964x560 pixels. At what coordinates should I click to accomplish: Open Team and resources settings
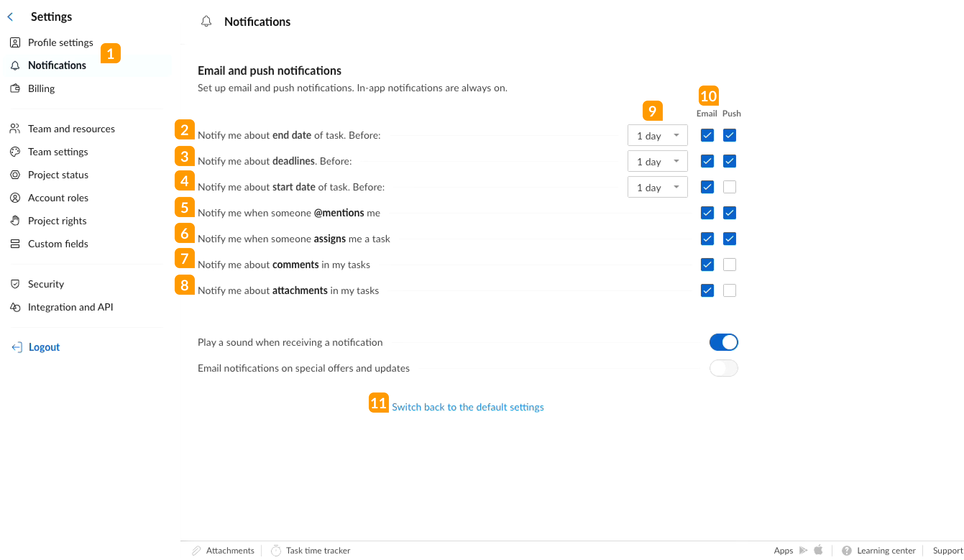coord(72,129)
